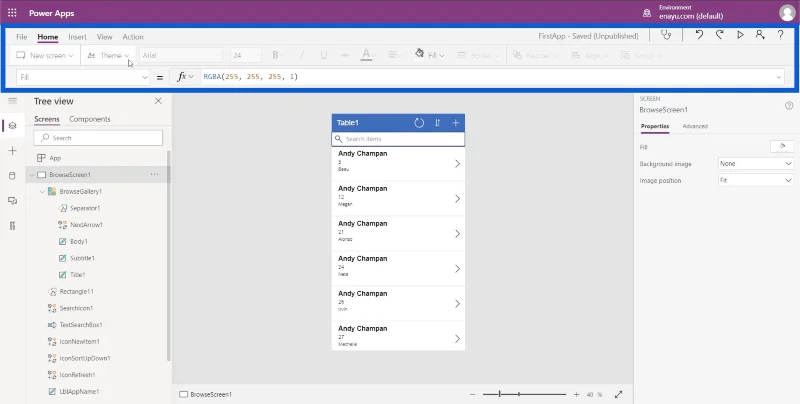The image size is (800, 404).
Task: Open the Image position Fit dropdown
Action: coord(756,181)
